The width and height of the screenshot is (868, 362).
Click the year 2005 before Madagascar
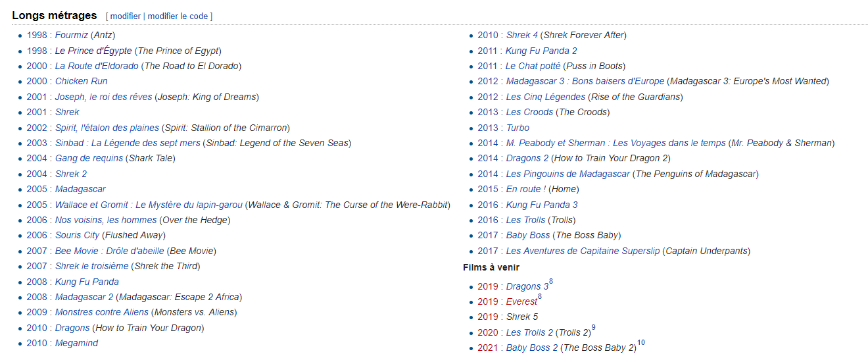point(37,189)
